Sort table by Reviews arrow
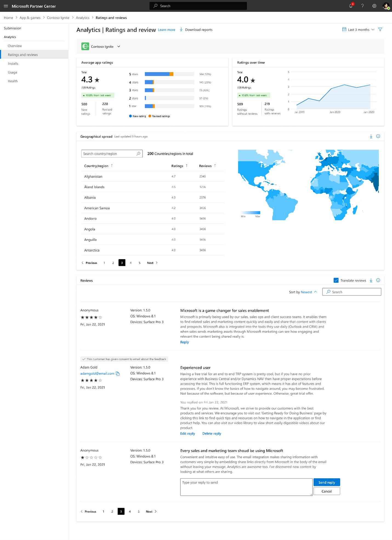 coord(215,166)
